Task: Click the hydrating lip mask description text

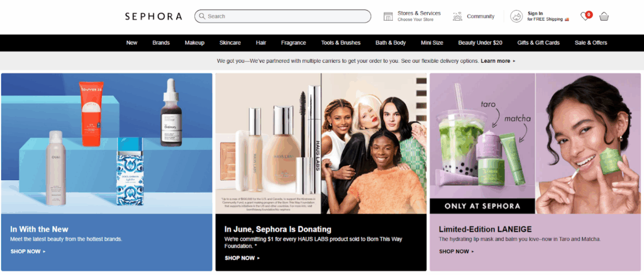Action: [519, 239]
